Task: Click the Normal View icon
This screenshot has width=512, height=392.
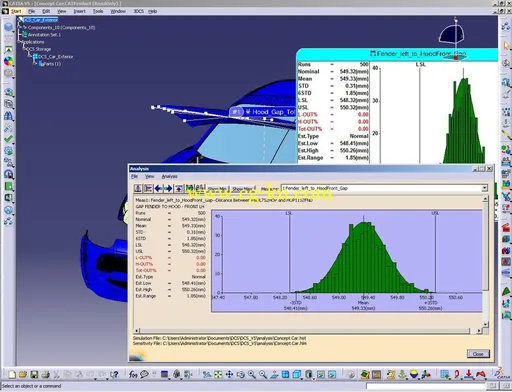Action: tap(274, 374)
